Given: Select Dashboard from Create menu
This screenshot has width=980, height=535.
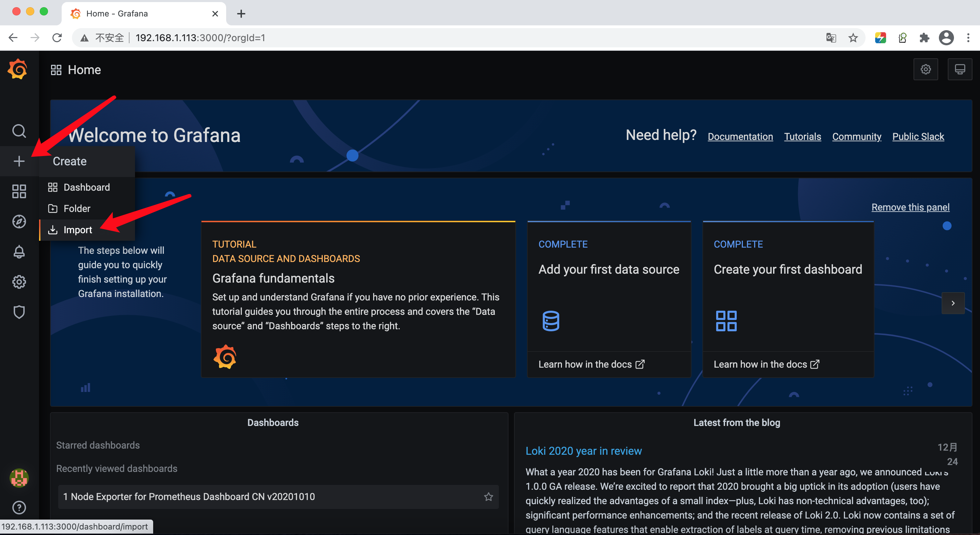Looking at the screenshot, I should click(87, 187).
